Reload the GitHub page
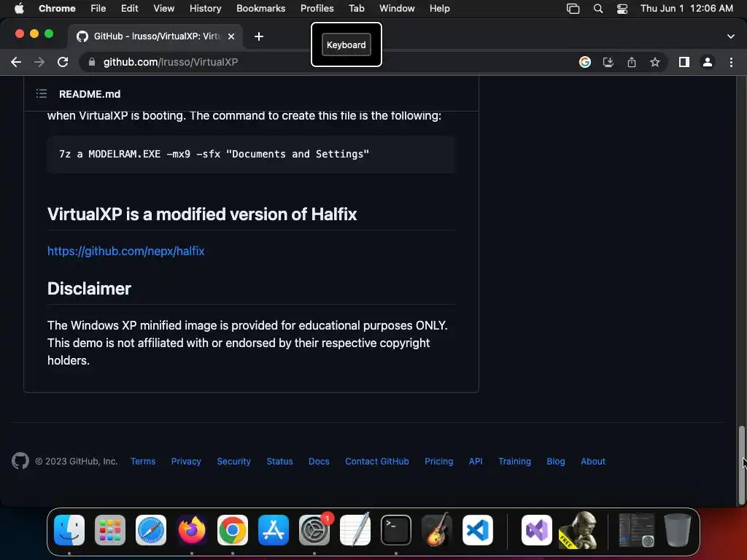 (63, 62)
